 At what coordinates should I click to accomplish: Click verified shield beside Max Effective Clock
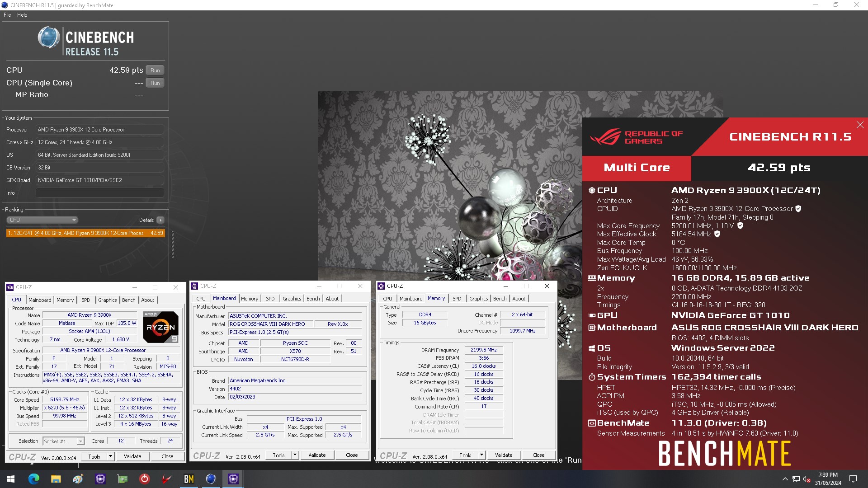(x=717, y=234)
